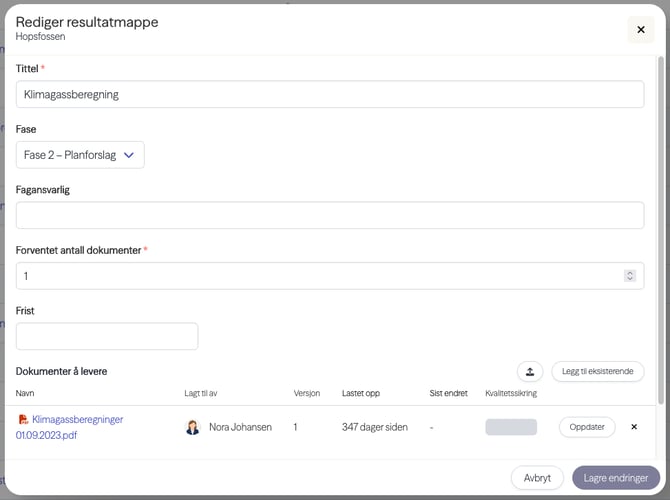The image size is (670, 500).
Task: Close the Rediger resultatmappe dialog
Action: [641, 30]
